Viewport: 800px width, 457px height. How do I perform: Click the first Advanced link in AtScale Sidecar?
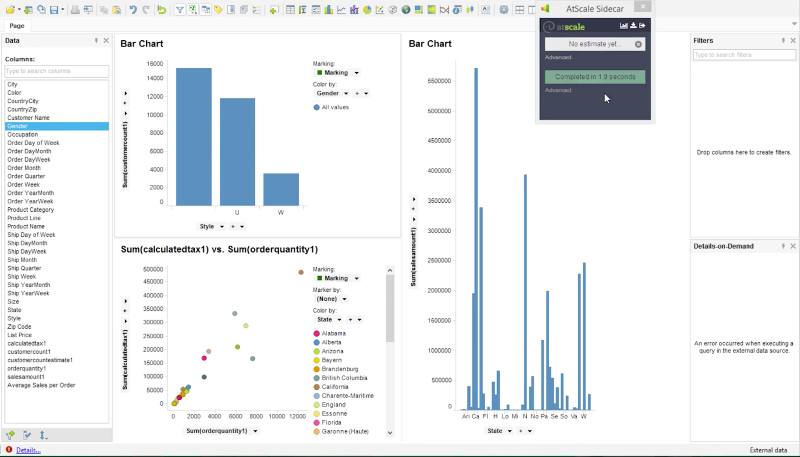click(x=558, y=57)
